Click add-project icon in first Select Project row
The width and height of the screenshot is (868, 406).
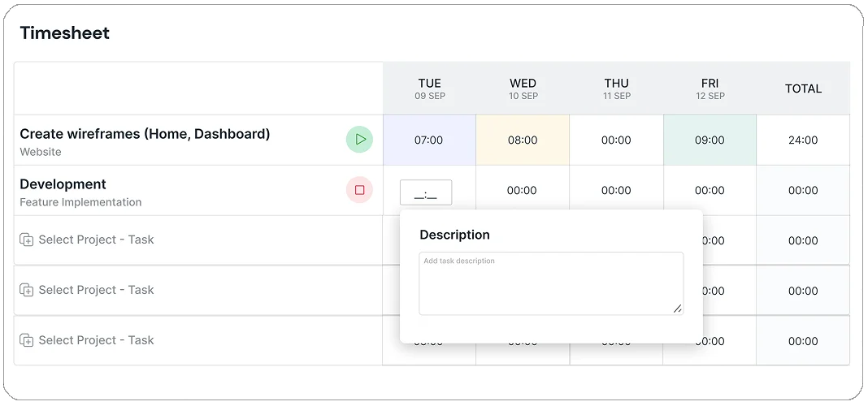[27, 240]
